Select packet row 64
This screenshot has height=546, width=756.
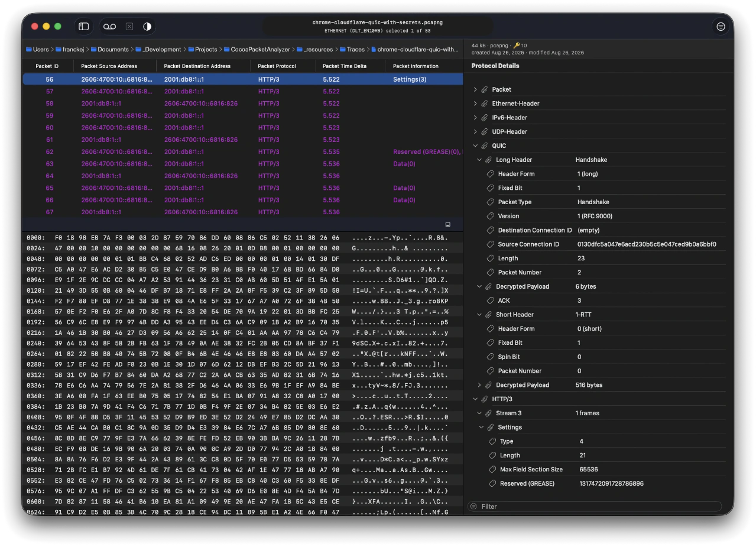coord(243,176)
